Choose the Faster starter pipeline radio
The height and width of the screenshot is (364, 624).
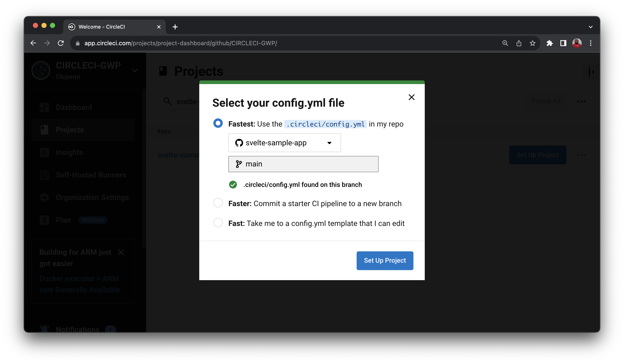coord(218,203)
